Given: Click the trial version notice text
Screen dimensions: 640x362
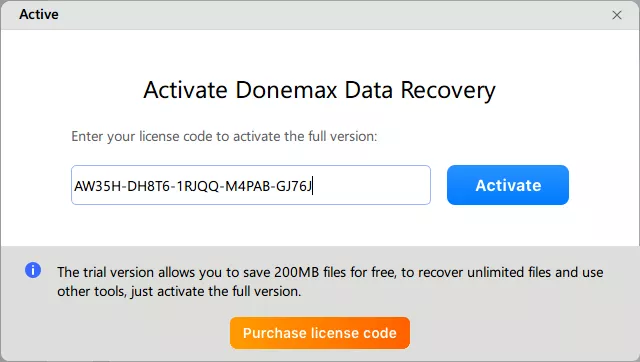Looking at the screenshot, I should [330, 282].
